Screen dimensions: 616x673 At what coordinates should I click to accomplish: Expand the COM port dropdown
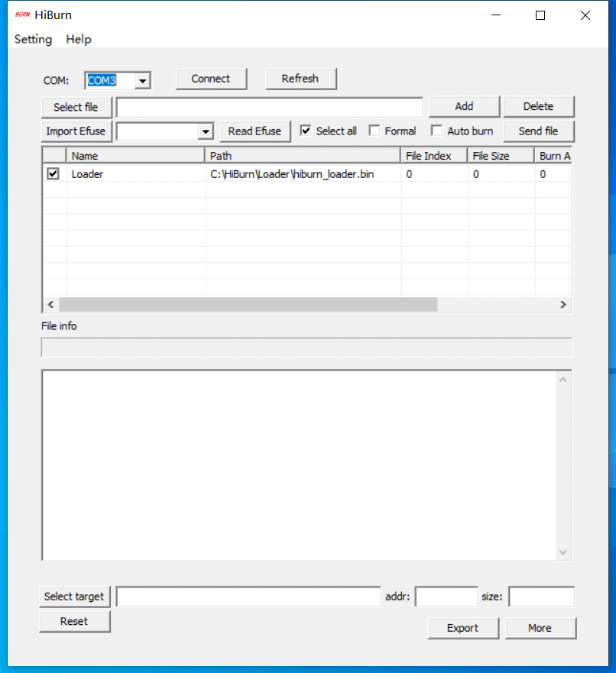(x=142, y=80)
